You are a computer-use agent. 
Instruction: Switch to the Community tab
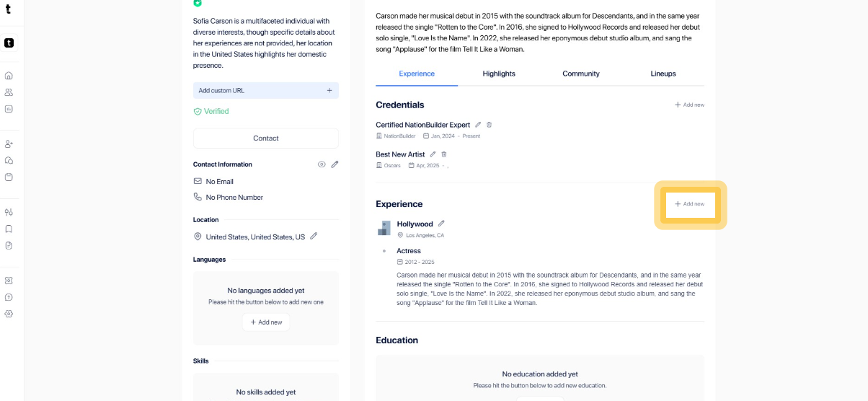click(581, 74)
